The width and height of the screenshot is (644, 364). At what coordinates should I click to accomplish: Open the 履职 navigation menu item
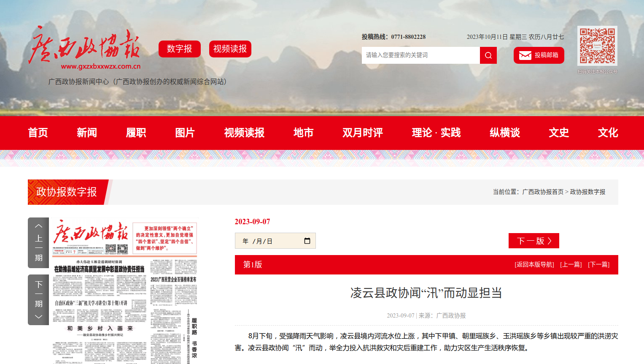tap(136, 133)
